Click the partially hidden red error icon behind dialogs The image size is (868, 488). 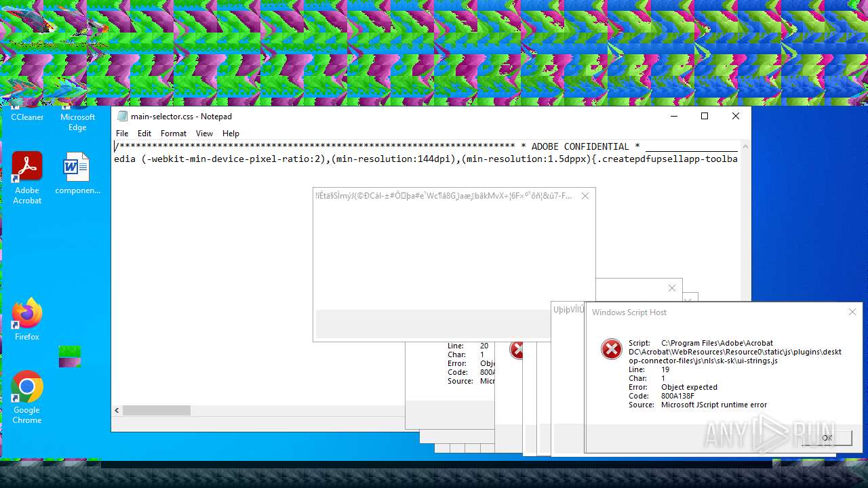point(517,350)
